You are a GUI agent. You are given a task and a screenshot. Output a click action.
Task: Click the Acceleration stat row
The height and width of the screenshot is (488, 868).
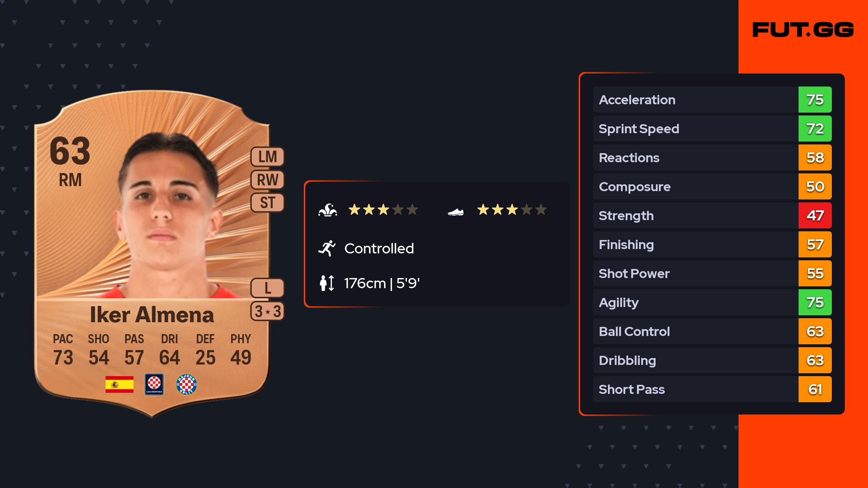[694, 100]
